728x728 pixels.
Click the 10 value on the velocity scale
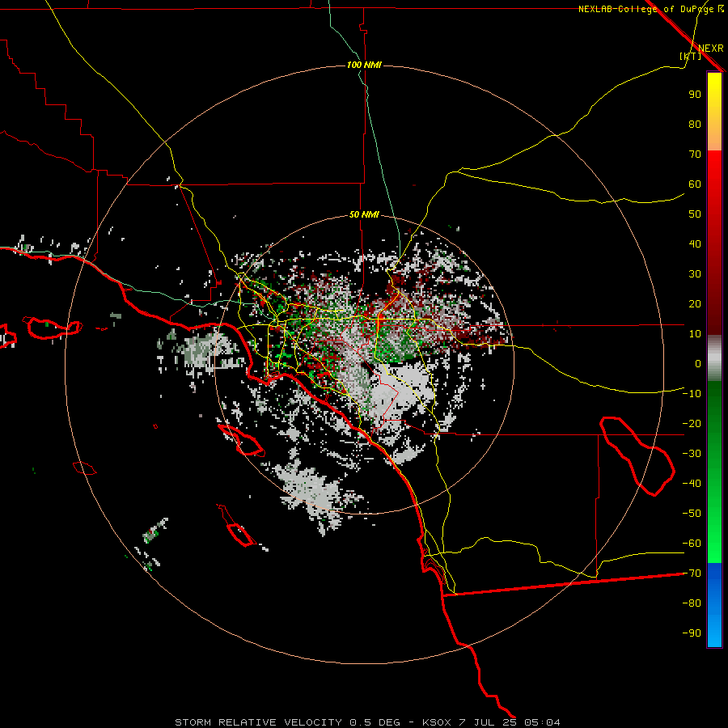tap(695, 334)
